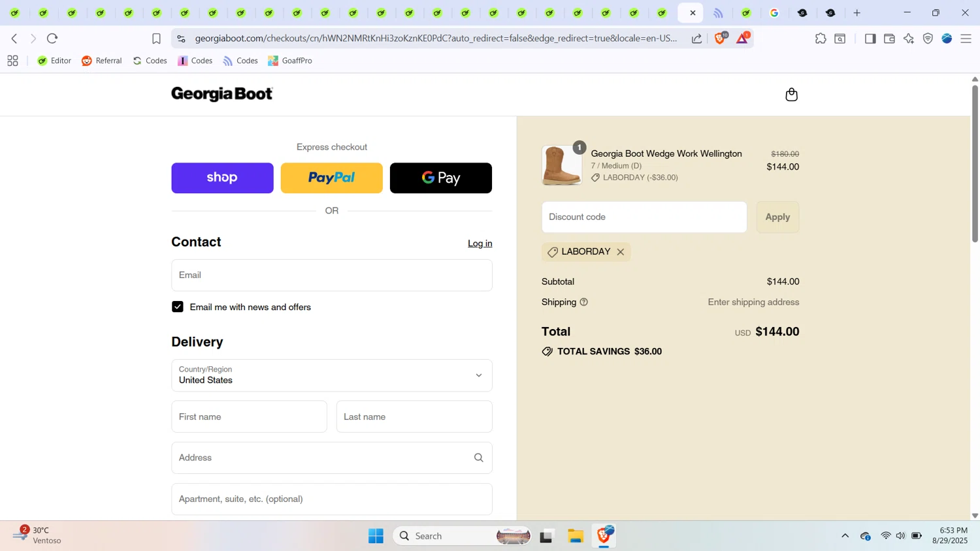Viewport: 980px width, 551px height.
Task: Open File Explorer from taskbar
Action: [x=575, y=536]
